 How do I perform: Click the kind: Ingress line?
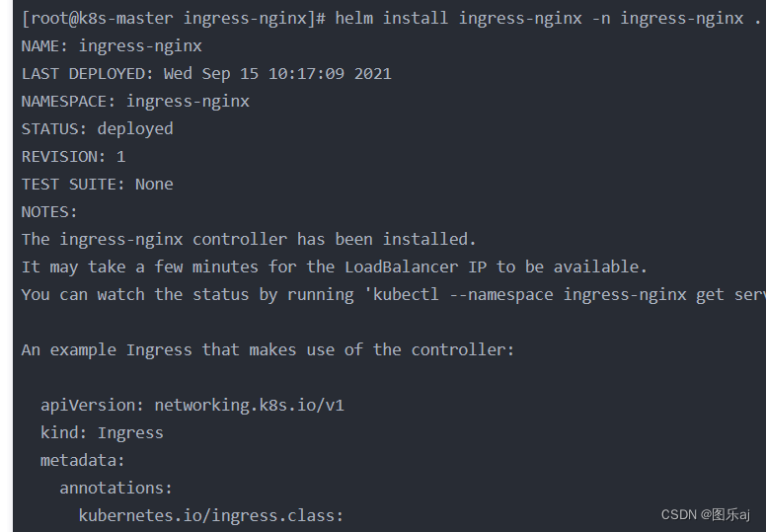point(102,433)
